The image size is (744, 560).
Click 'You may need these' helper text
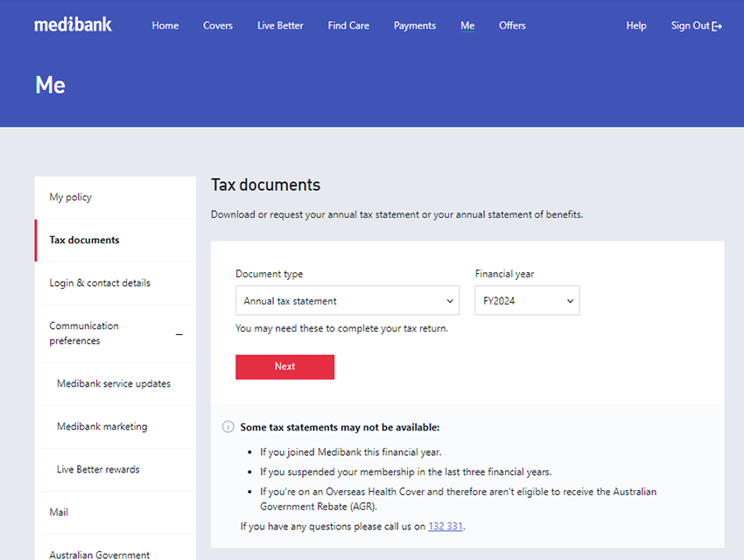[341, 328]
